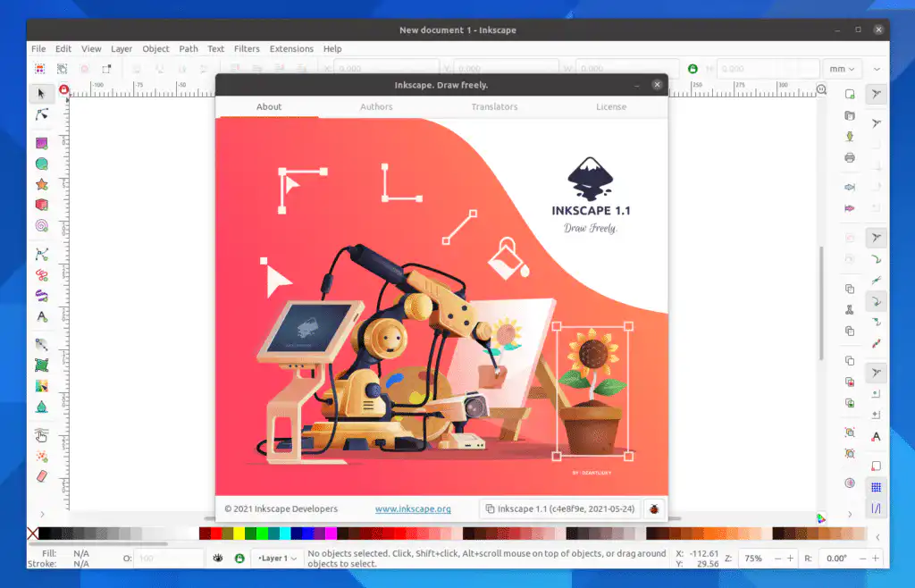Select the 3D box tool
The height and width of the screenshot is (588, 915).
40,205
